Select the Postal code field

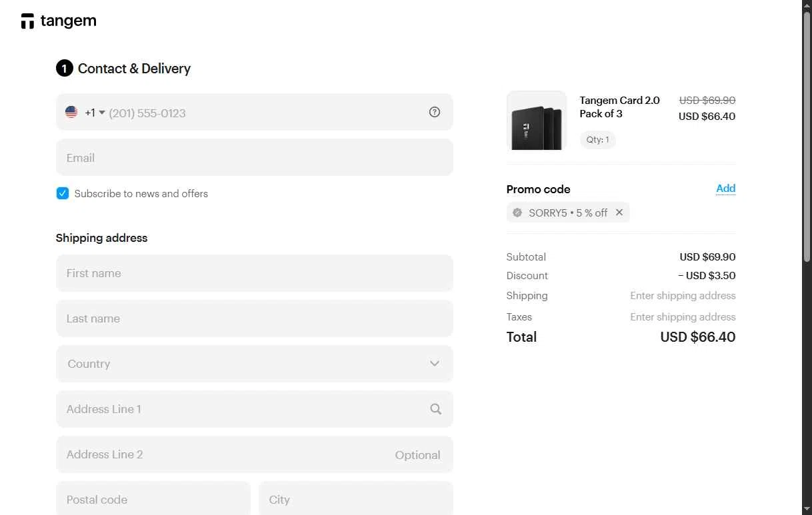point(153,498)
